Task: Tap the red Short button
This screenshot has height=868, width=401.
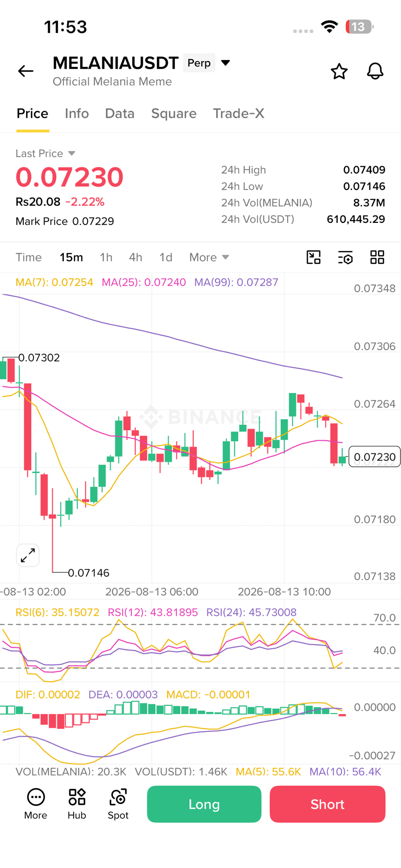Action: [327, 804]
